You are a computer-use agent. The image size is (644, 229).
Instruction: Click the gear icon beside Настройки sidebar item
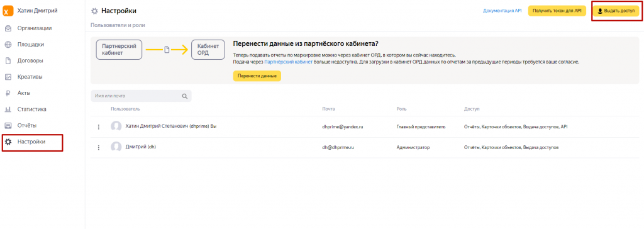click(x=8, y=142)
